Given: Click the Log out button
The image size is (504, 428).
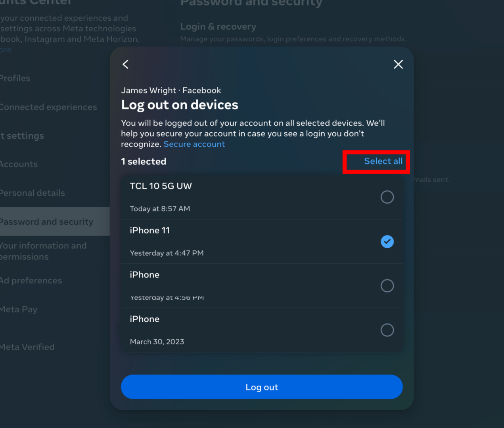Looking at the screenshot, I should point(261,387).
